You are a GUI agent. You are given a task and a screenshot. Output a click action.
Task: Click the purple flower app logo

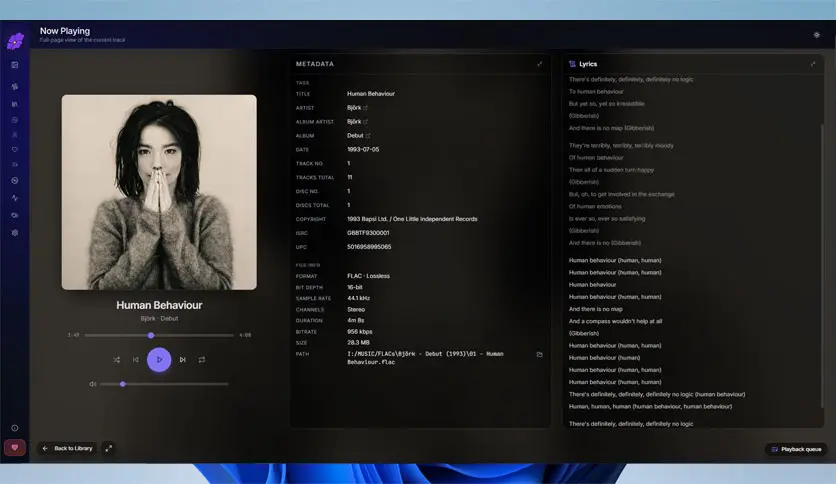coord(15,41)
